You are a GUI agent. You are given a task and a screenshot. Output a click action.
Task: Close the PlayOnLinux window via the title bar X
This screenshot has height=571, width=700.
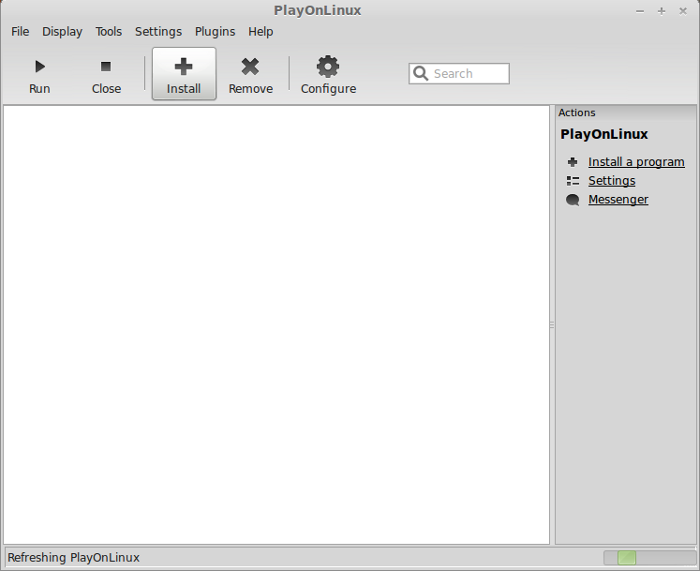point(683,11)
